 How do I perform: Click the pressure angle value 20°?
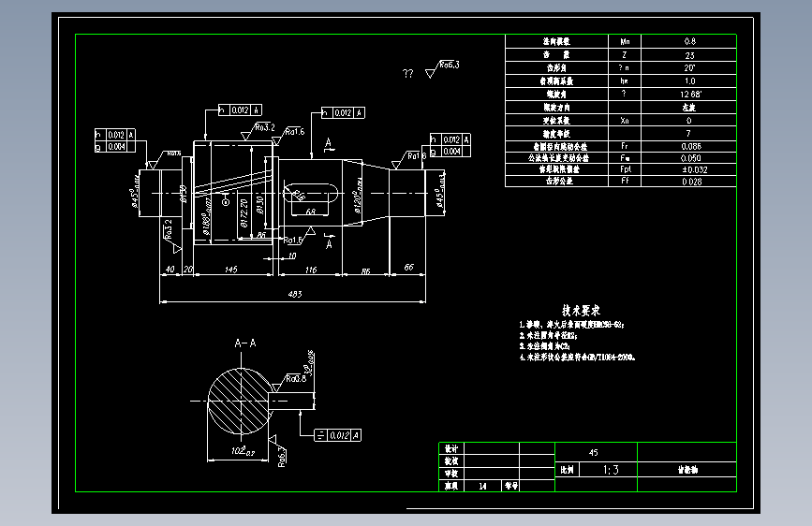tap(689, 67)
